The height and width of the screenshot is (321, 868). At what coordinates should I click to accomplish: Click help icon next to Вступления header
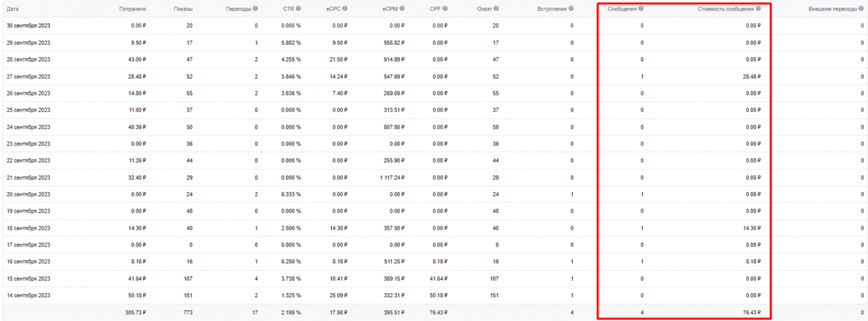(x=572, y=8)
